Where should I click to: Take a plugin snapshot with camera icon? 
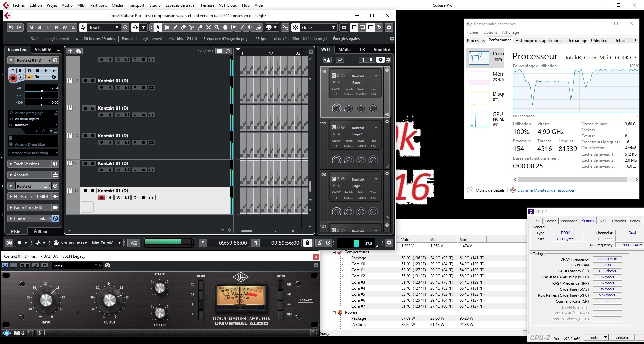[x=107, y=265]
